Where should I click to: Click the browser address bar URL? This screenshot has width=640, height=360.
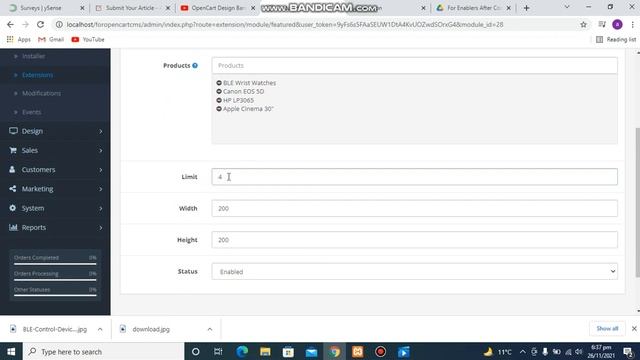click(284, 24)
